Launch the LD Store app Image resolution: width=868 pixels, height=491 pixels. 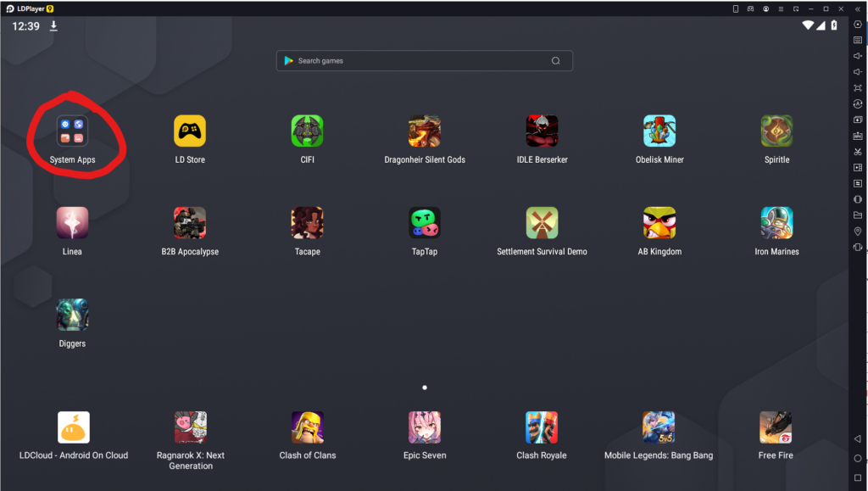[x=190, y=131]
